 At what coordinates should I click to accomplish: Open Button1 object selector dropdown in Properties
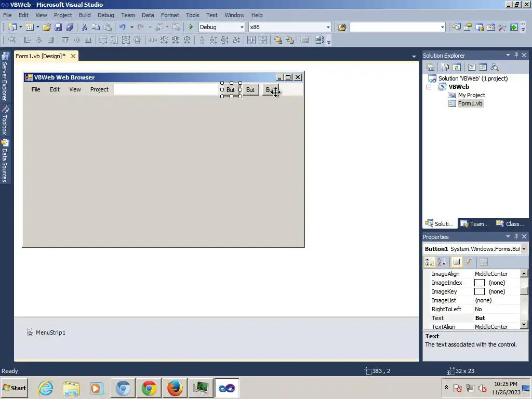pyautogui.click(x=524, y=249)
